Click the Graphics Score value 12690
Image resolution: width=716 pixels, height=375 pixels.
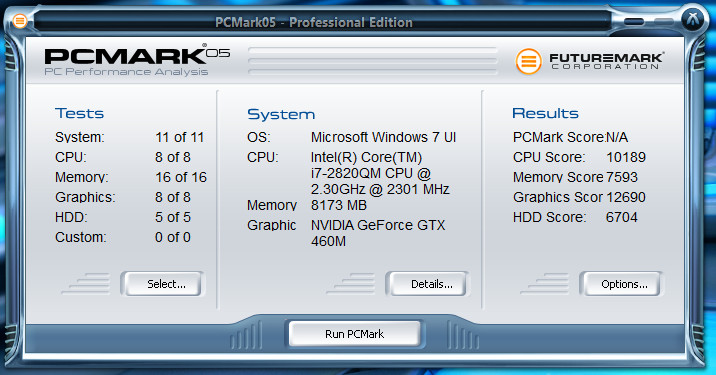pos(626,197)
